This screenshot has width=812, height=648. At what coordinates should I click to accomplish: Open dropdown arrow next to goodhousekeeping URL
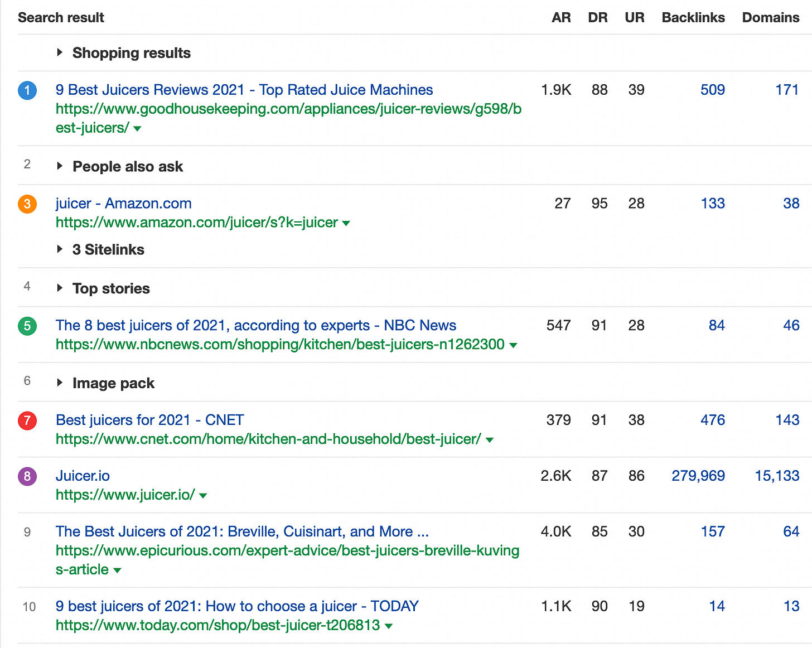[138, 129]
